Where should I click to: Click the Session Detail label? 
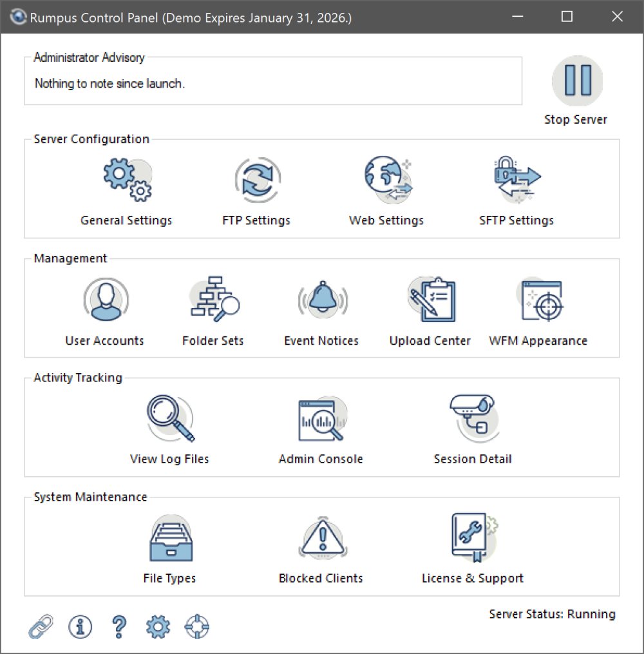(x=473, y=459)
